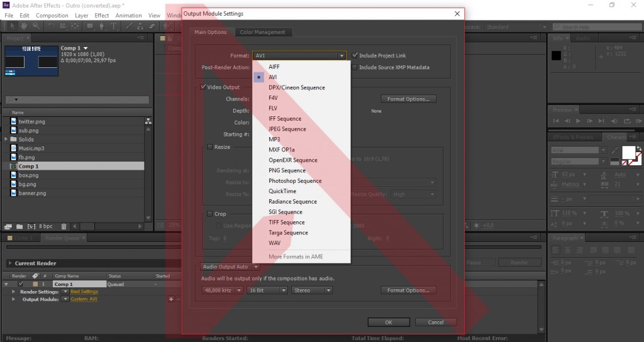644x342 pixels.
Task: Select the Zoom magnifier tool
Action: [x=36, y=26]
